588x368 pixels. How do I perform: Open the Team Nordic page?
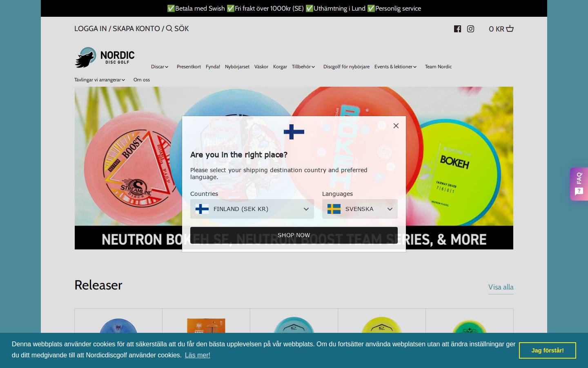click(x=438, y=67)
